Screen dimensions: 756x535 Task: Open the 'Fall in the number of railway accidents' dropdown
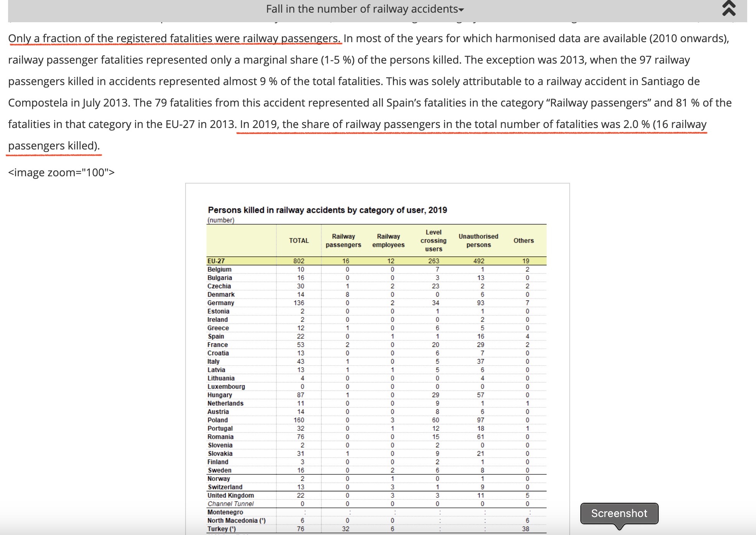point(365,9)
